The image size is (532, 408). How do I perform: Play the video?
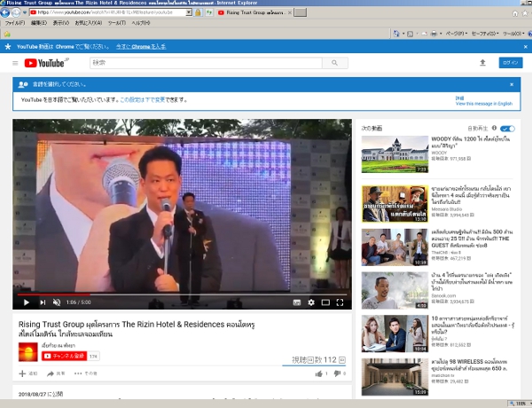coord(26,302)
